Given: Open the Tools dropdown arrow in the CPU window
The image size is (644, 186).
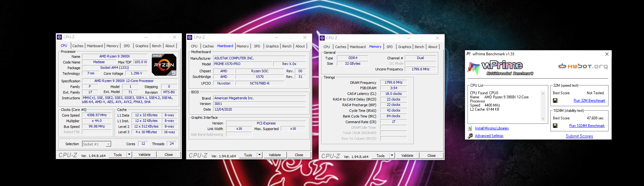Looking at the screenshot, I should click(129, 155).
